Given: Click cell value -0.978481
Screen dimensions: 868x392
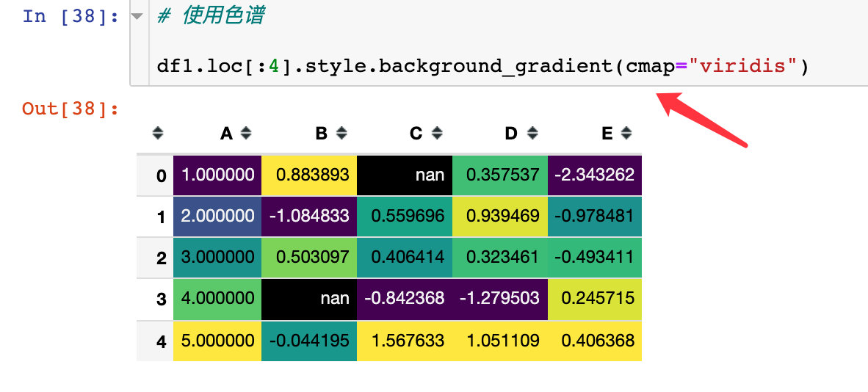Looking at the screenshot, I should pos(595,216).
